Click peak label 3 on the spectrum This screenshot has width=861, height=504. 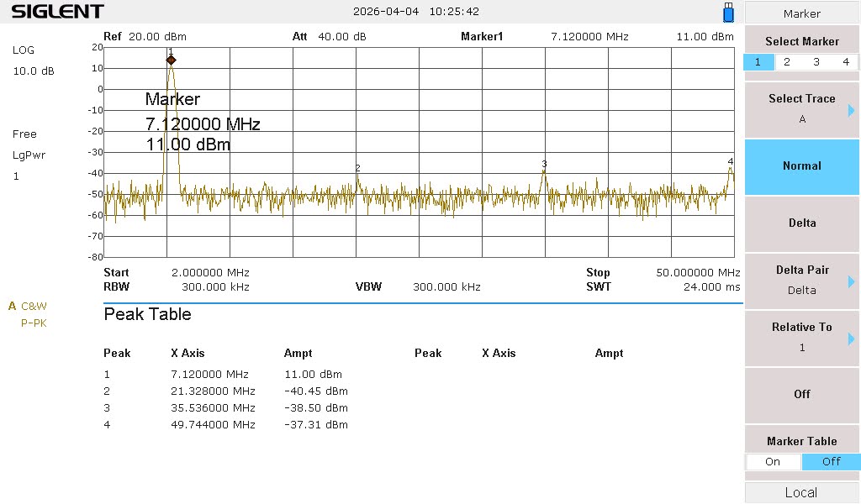point(544,164)
